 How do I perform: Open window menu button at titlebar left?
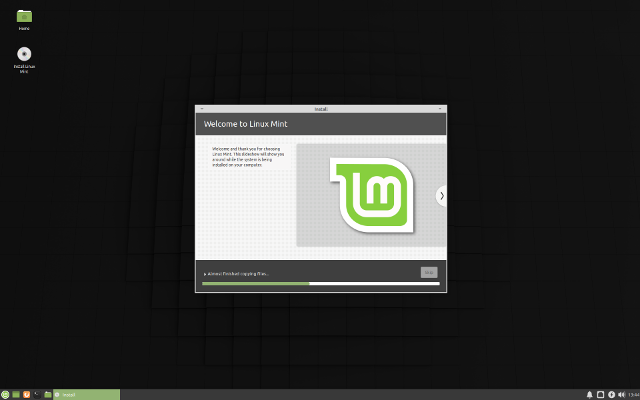pos(202,109)
